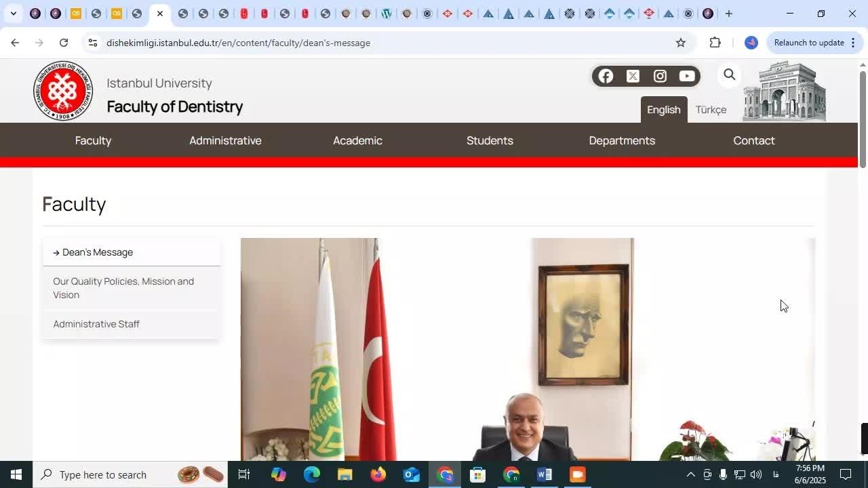868x488 pixels.
Task: Go to Administrative Staff page
Action: point(96,324)
